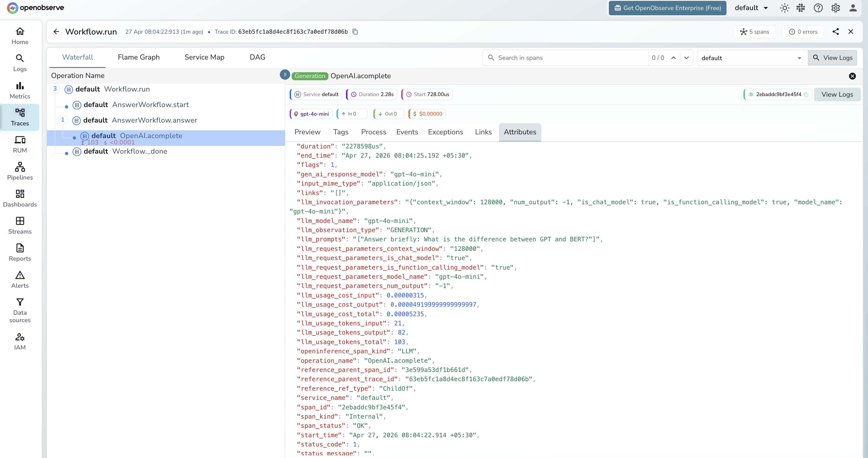This screenshot has height=458, width=868.
Task: Switch to the Preview tab
Action: (307, 132)
